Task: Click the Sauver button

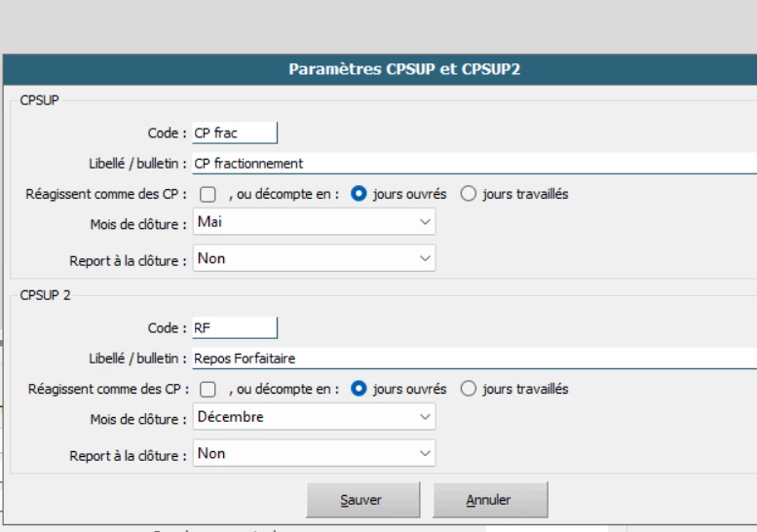Action: (x=362, y=500)
